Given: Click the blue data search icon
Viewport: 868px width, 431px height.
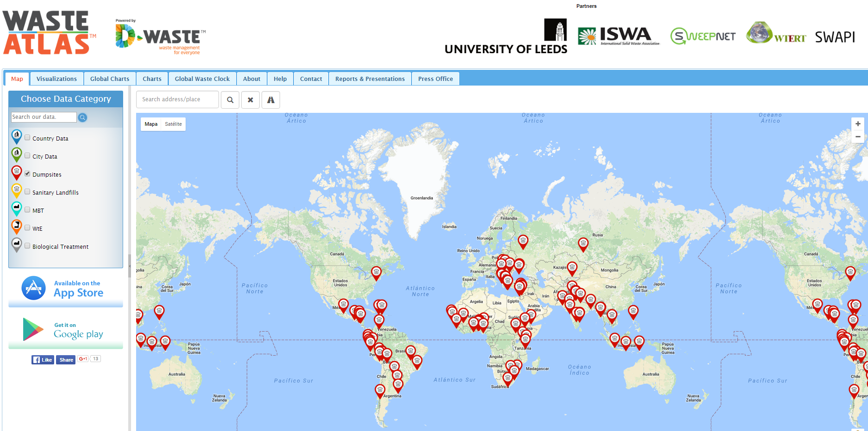Looking at the screenshot, I should coord(82,117).
